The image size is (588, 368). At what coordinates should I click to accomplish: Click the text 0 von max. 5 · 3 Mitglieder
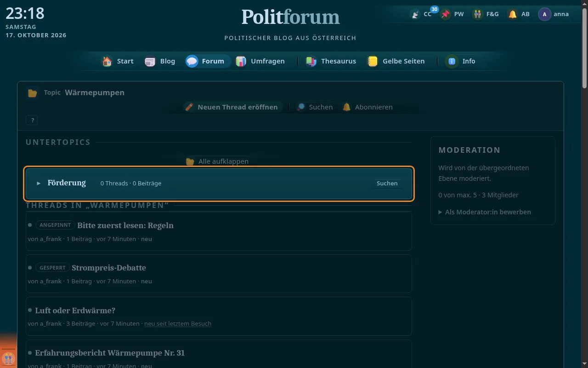click(x=479, y=195)
